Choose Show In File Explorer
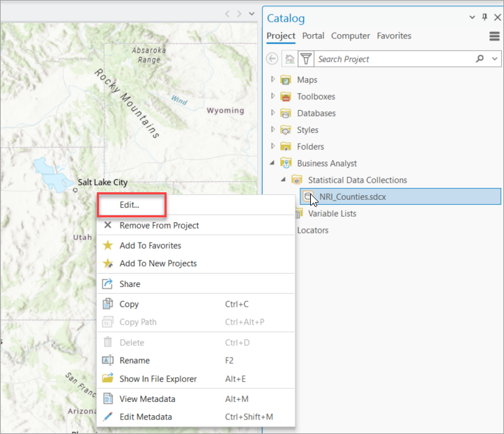The height and width of the screenshot is (434, 504). pyautogui.click(x=196, y=379)
